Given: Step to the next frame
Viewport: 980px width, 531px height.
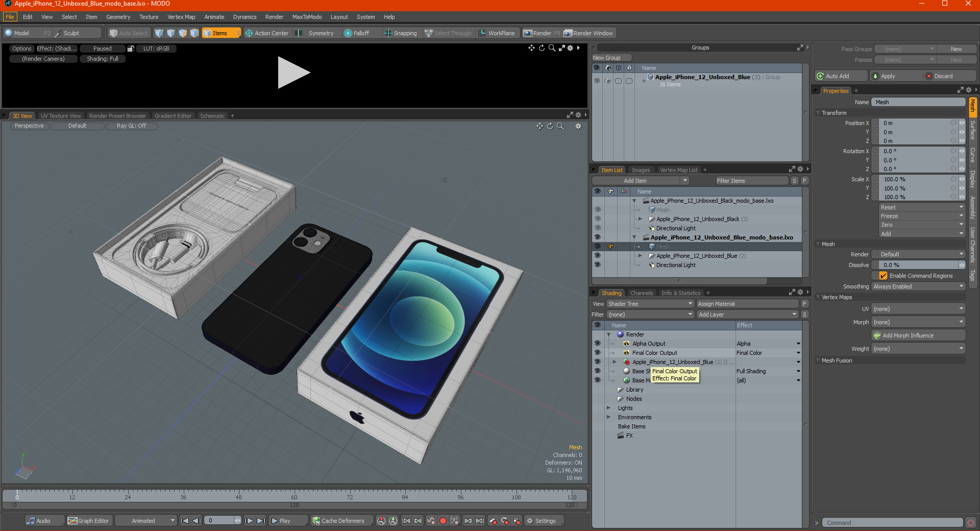Looking at the screenshot, I should point(249,521).
